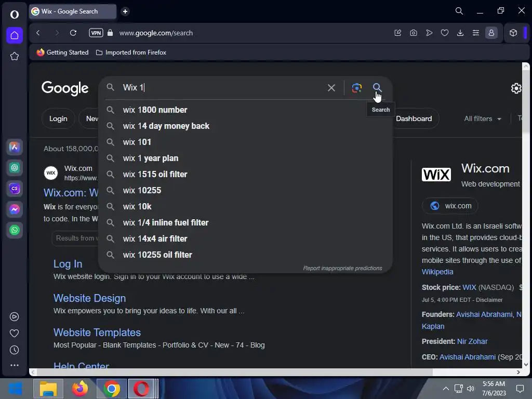Click the horizontal scrollbar
Screen dimensions: 532x399
click(234, 372)
